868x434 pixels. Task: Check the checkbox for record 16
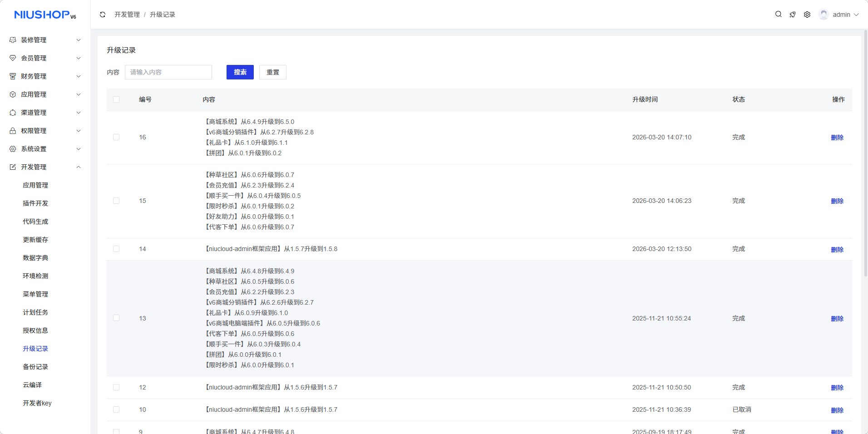click(x=116, y=137)
